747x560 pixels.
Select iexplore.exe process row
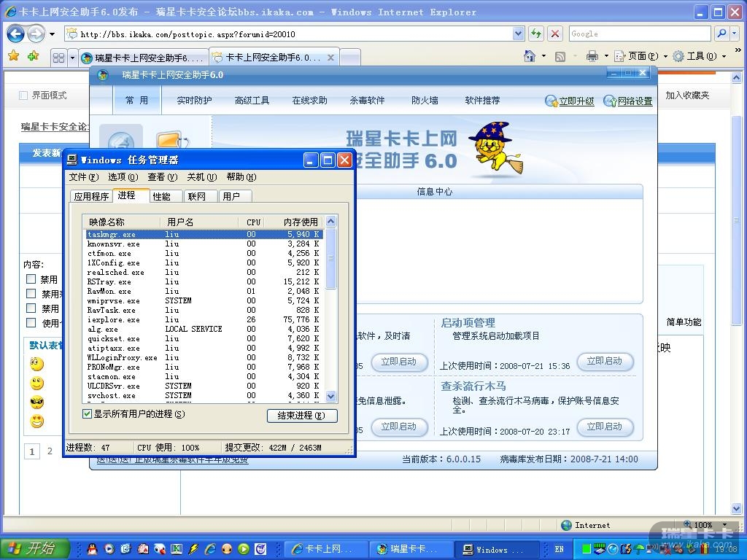204,319
